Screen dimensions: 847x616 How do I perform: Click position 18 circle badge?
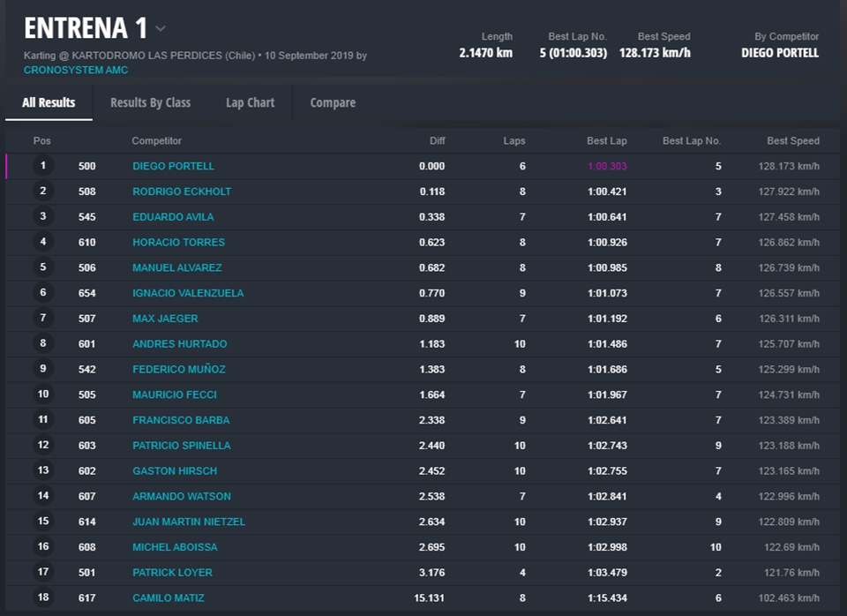(x=43, y=597)
